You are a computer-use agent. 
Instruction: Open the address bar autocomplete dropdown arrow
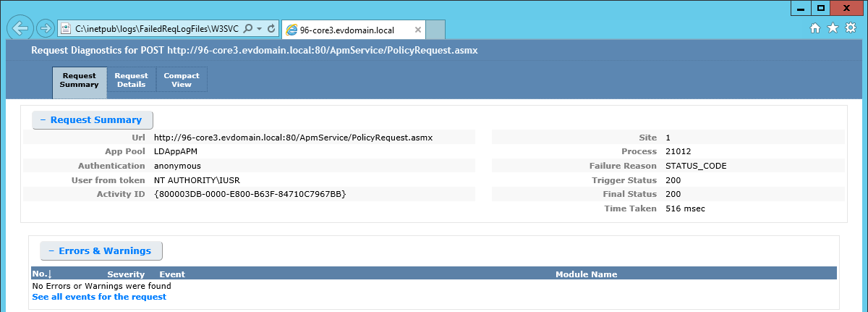tap(259, 29)
